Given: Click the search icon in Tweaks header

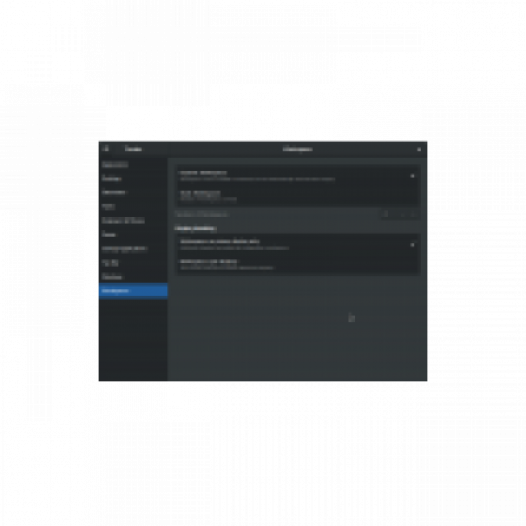Looking at the screenshot, I should [x=106, y=149].
